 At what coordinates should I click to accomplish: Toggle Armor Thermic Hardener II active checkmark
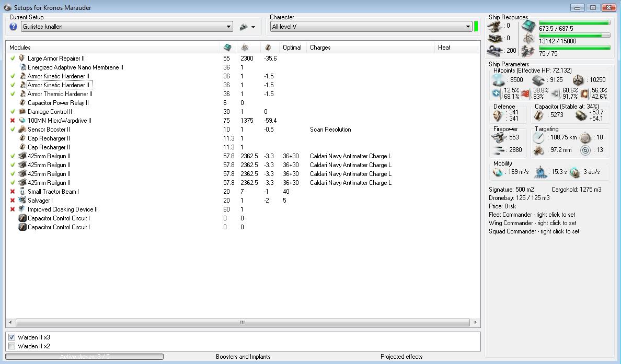click(13, 94)
